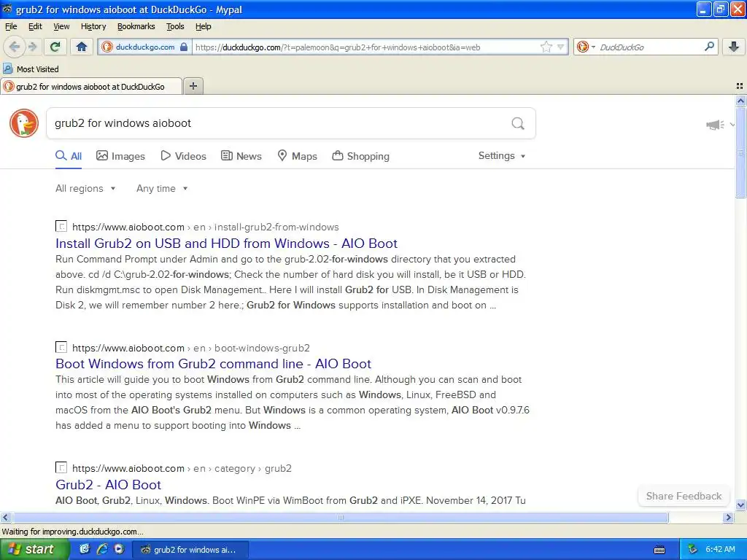Click the vertical scrollbar thumb
The height and width of the screenshot is (560, 747).
[x=740, y=152]
